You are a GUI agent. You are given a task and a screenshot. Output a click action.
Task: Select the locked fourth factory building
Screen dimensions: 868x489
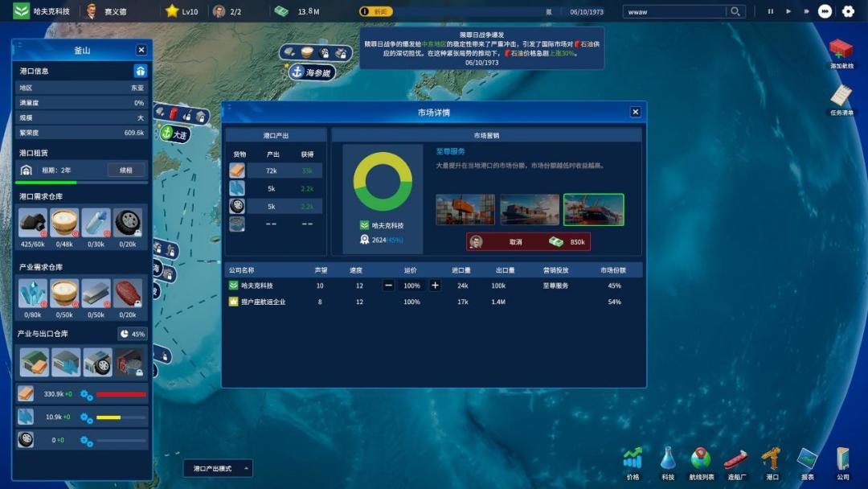pyautogui.click(x=129, y=362)
